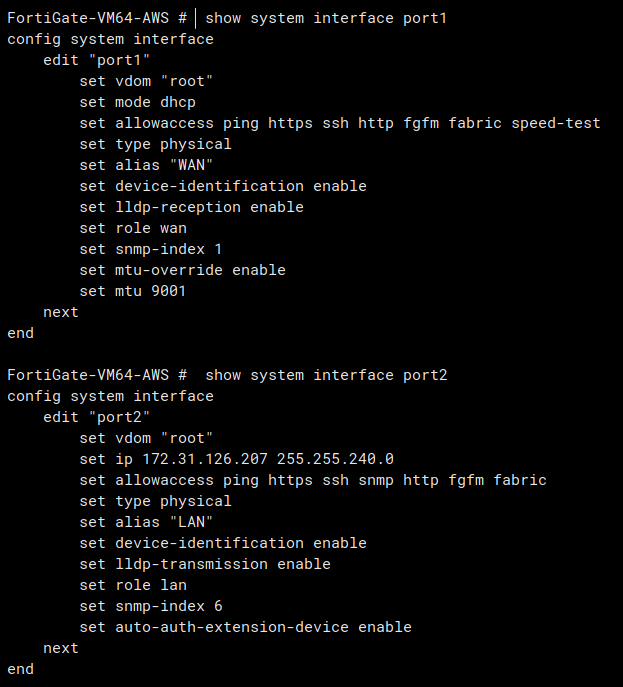Click the 'set mtu-override enable' line

182,270
